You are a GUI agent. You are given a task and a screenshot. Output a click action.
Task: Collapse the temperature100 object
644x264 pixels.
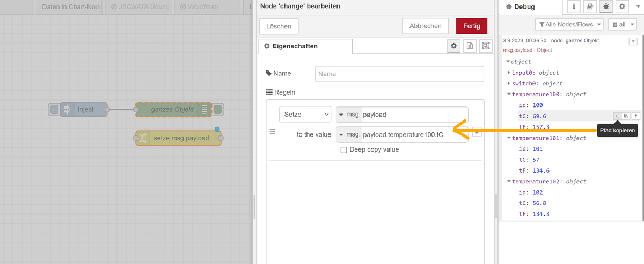tap(509, 94)
